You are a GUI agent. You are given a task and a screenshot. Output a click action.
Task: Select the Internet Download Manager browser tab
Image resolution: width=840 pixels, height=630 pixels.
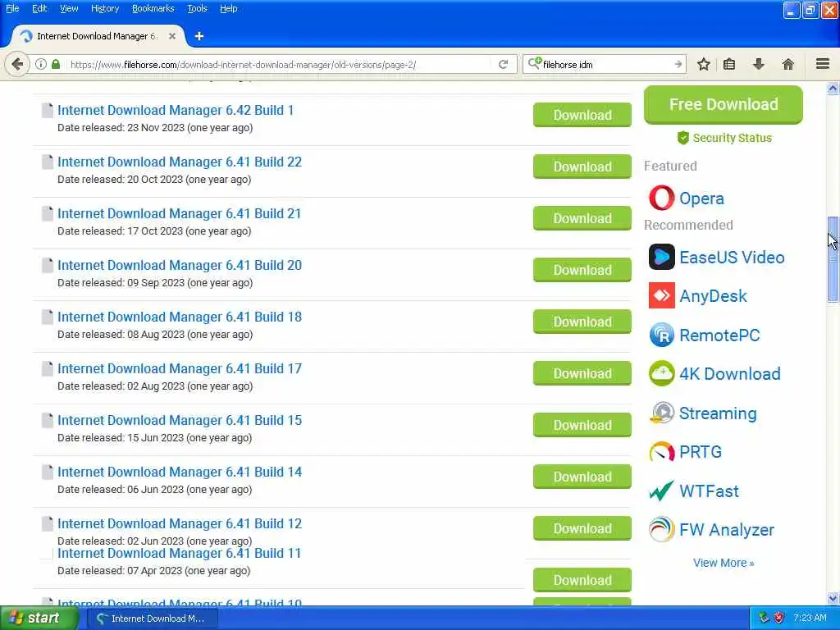tap(98, 36)
